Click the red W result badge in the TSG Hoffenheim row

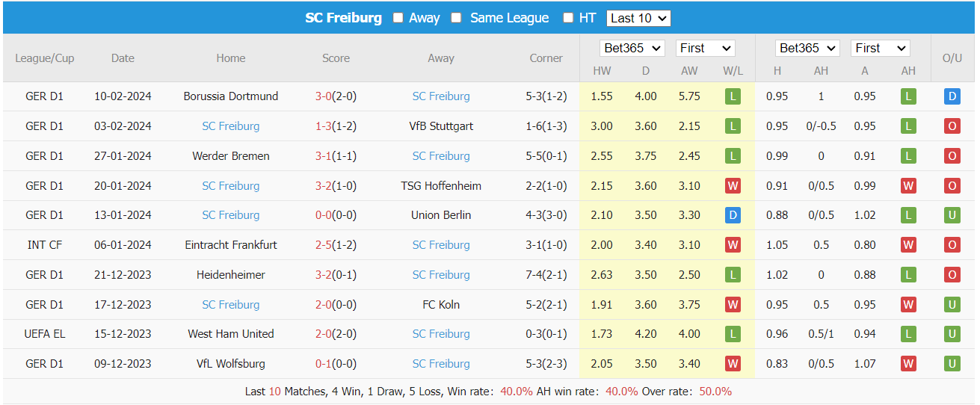(x=733, y=185)
